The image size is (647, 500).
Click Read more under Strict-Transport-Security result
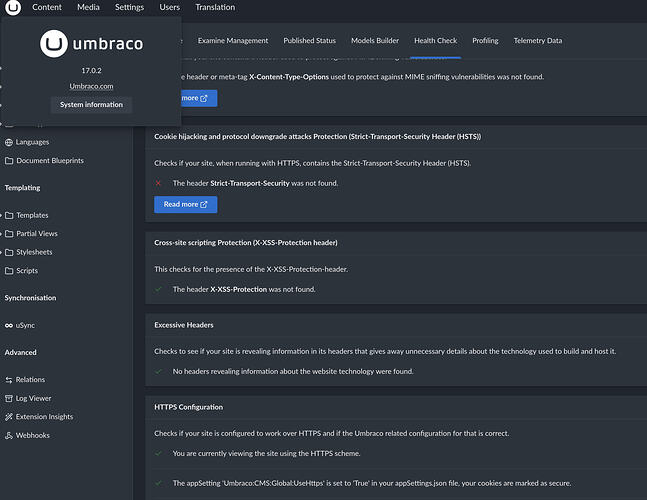185,205
